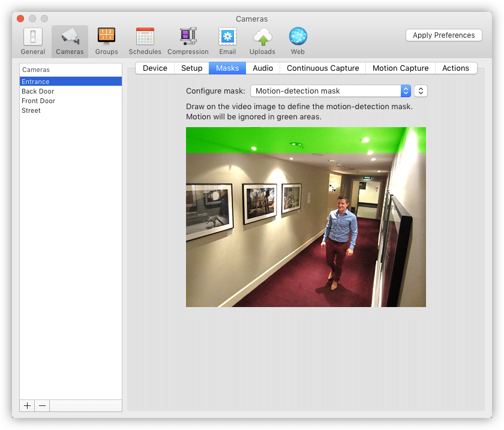
Task: Switch to the Device tab
Action: (155, 68)
